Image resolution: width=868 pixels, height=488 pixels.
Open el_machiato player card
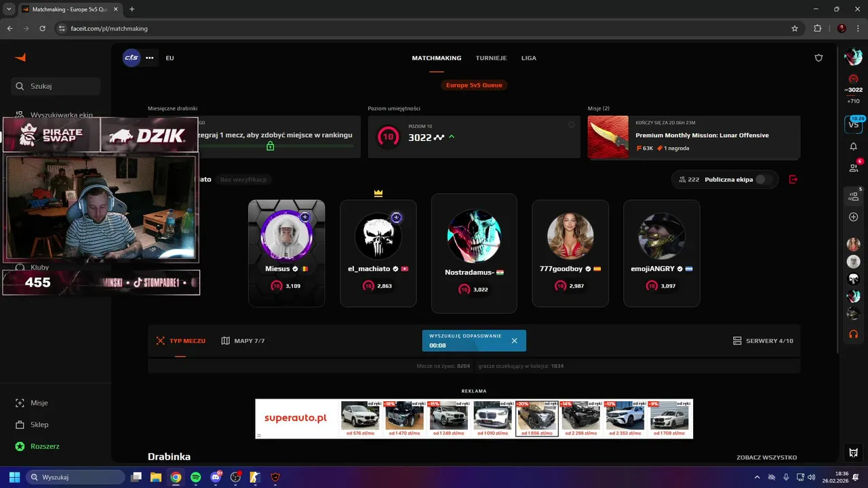point(378,253)
